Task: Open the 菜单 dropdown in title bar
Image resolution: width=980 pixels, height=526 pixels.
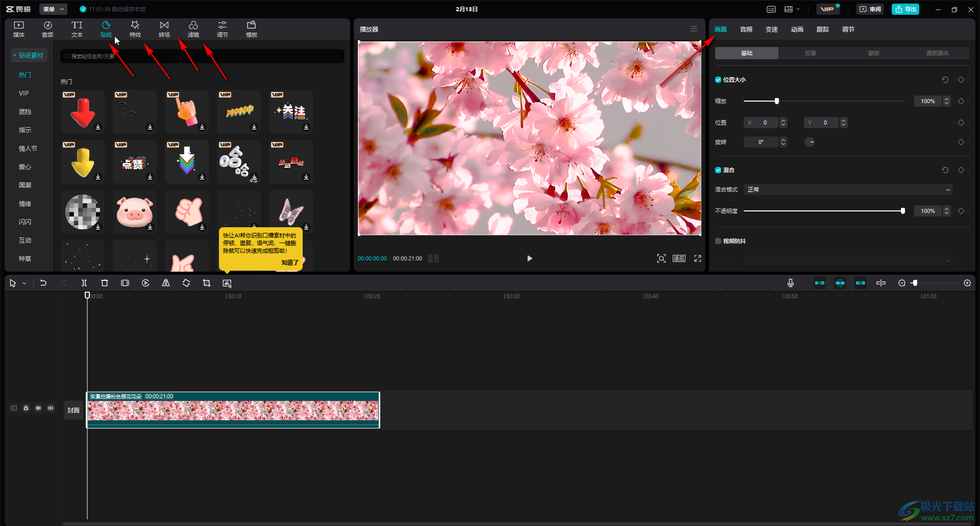Action: click(54, 9)
